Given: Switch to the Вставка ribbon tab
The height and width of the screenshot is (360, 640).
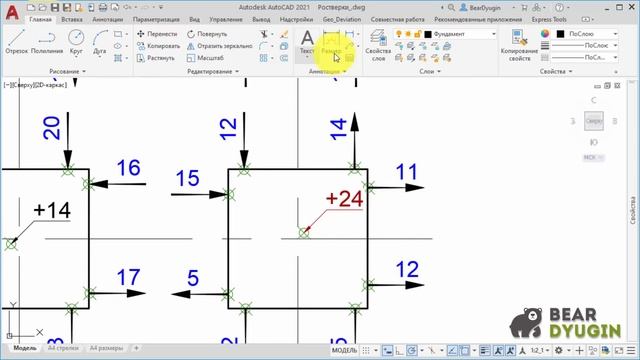Looking at the screenshot, I should tap(72, 19).
